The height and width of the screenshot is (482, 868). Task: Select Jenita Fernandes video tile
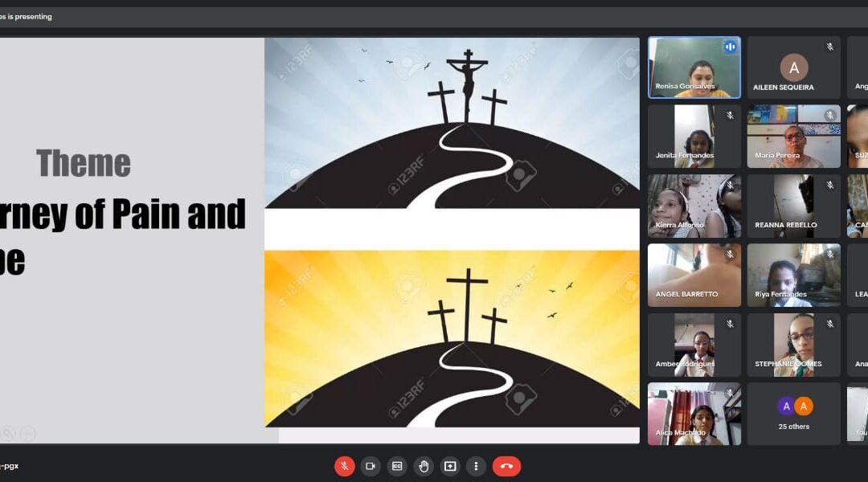pos(694,137)
